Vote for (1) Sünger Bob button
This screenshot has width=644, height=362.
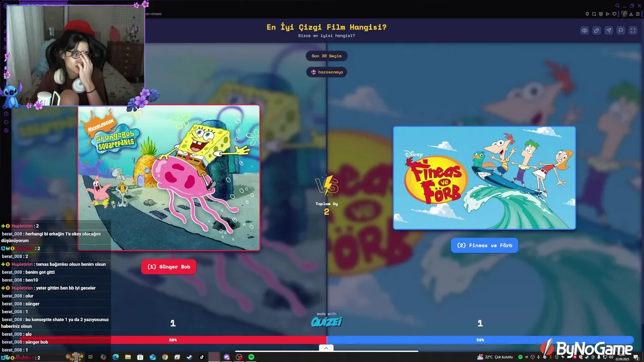[169, 266]
